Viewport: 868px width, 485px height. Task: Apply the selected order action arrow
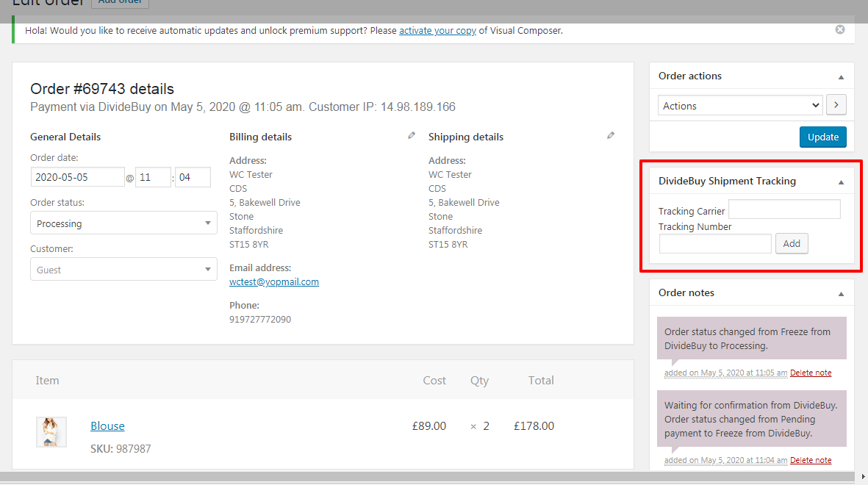pos(836,106)
